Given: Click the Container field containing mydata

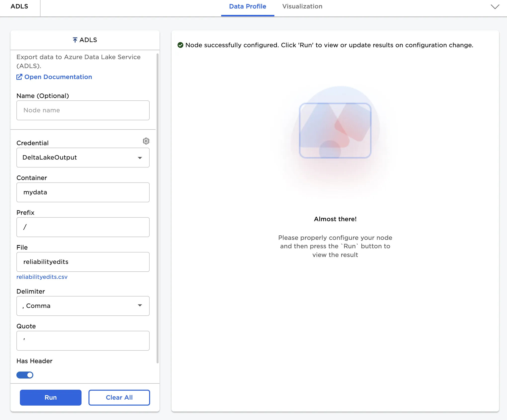Looking at the screenshot, I should pyautogui.click(x=83, y=192).
